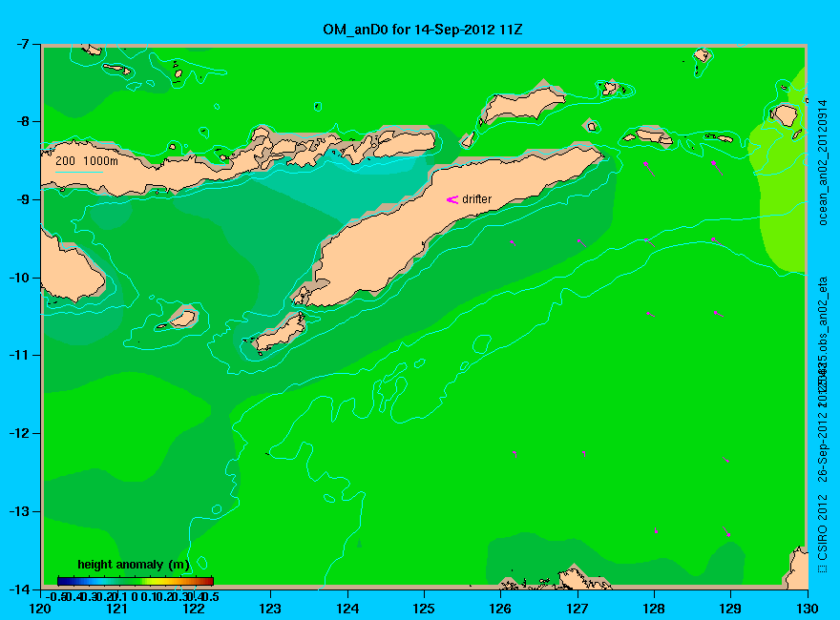The height and width of the screenshot is (620, 840).
Task: Click the longitude tick label '130'
Action: pos(808,609)
